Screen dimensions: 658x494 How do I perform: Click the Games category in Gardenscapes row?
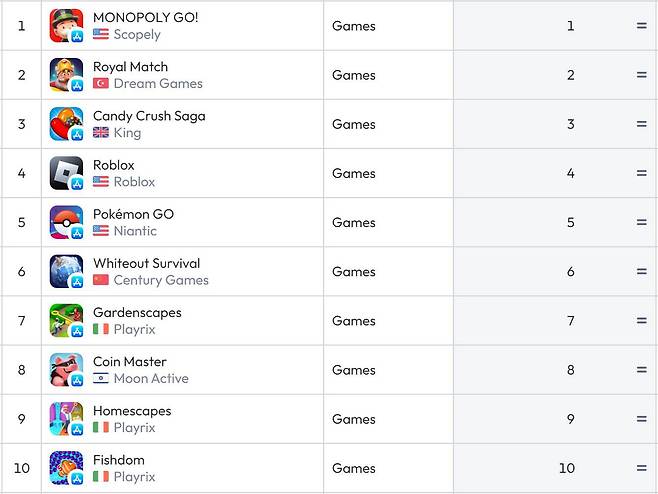(354, 320)
